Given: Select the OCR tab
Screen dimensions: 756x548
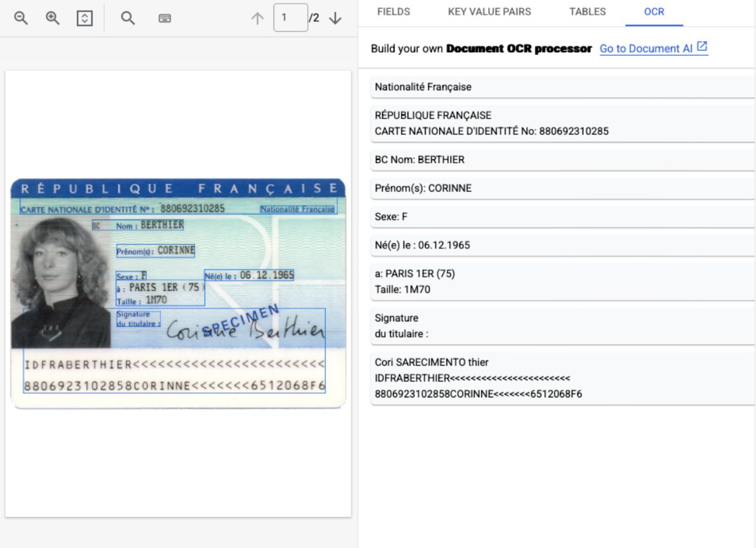Looking at the screenshot, I should (654, 12).
